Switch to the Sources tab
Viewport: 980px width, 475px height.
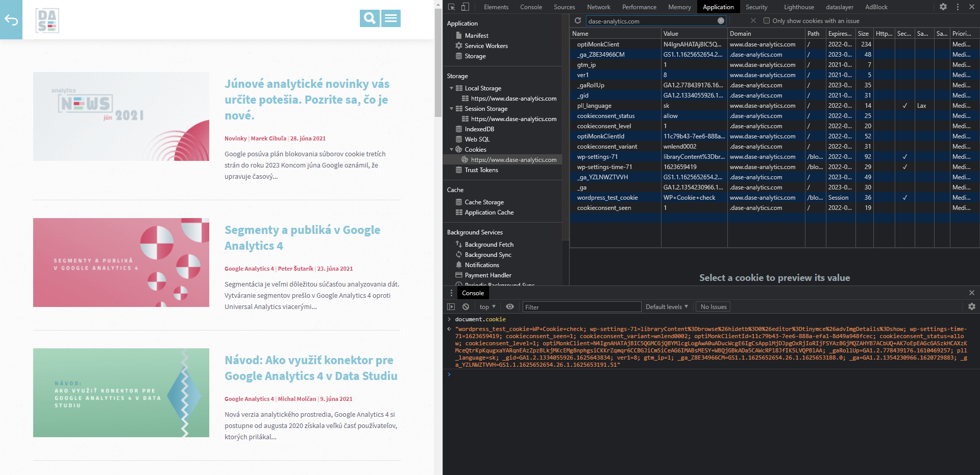(564, 7)
